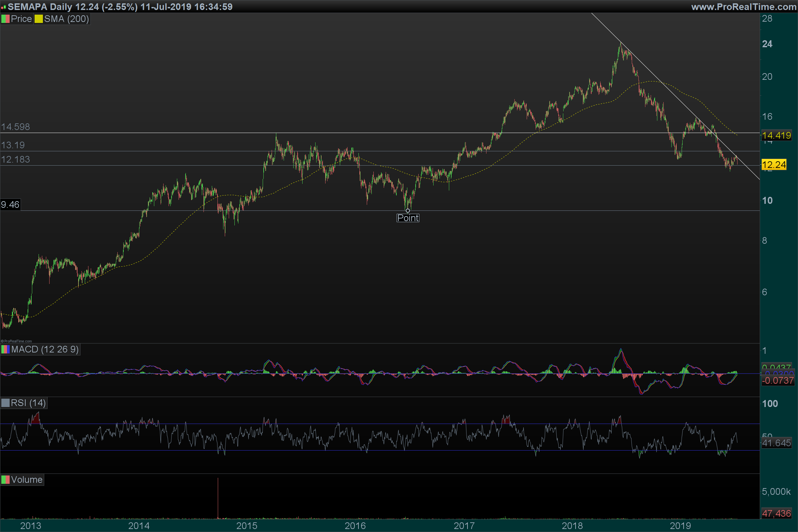Click the MACD indicator color icon

point(5,349)
